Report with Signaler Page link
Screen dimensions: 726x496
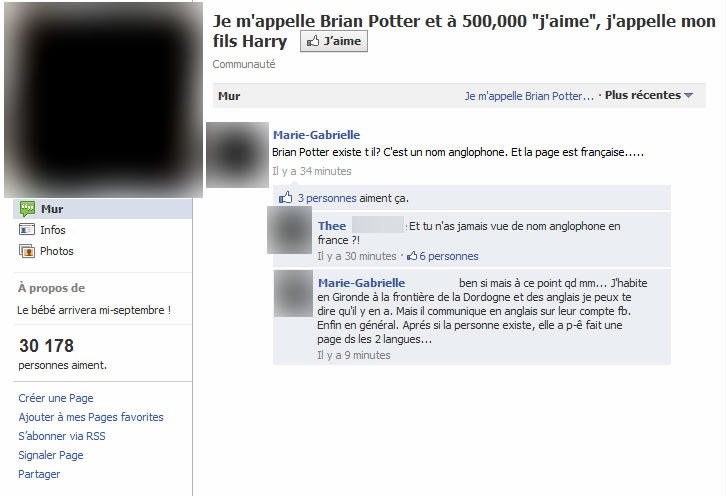click(50, 455)
